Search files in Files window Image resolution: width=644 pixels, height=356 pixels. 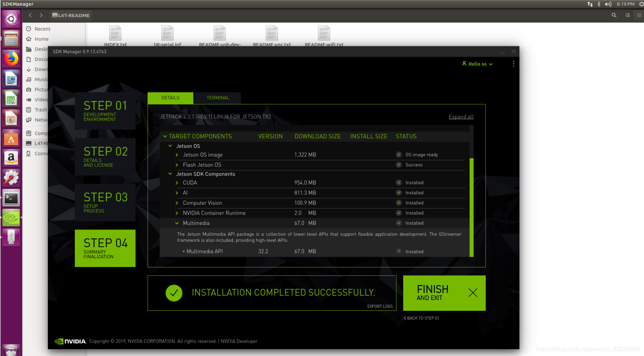pyautogui.click(x=614, y=15)
